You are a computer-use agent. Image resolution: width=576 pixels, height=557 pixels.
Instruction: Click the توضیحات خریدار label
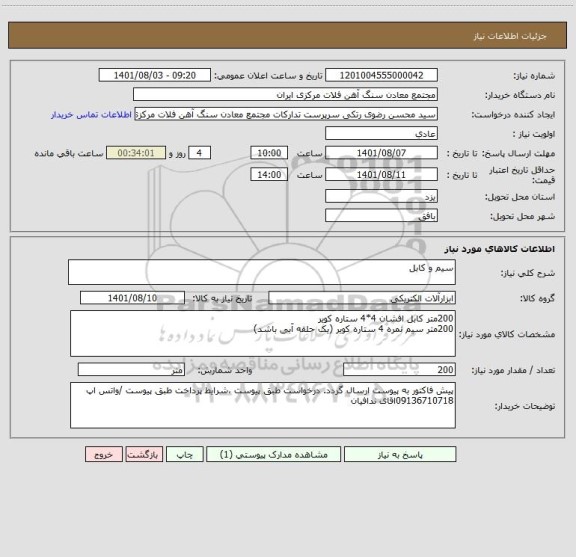(x=525, y=406)
